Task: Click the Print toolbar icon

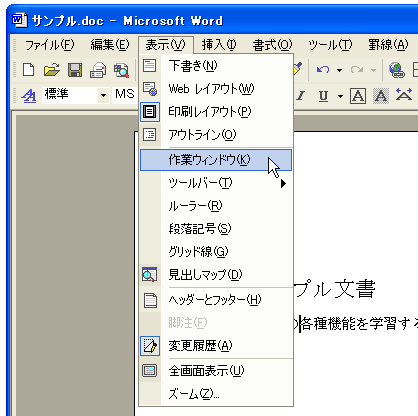Action: coord(98,70)
